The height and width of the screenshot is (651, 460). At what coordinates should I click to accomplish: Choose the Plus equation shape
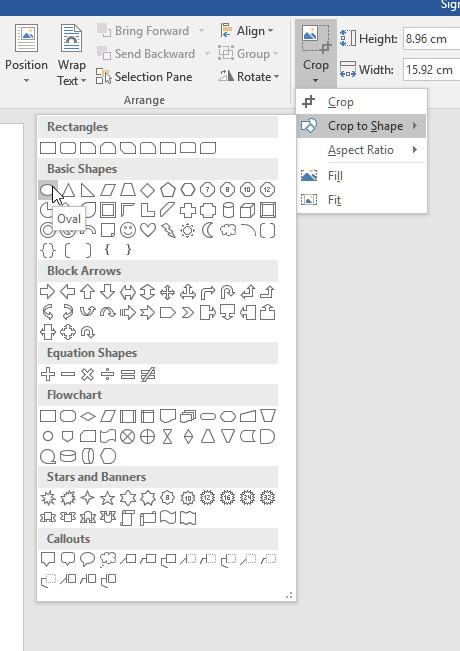coord(48,374)
